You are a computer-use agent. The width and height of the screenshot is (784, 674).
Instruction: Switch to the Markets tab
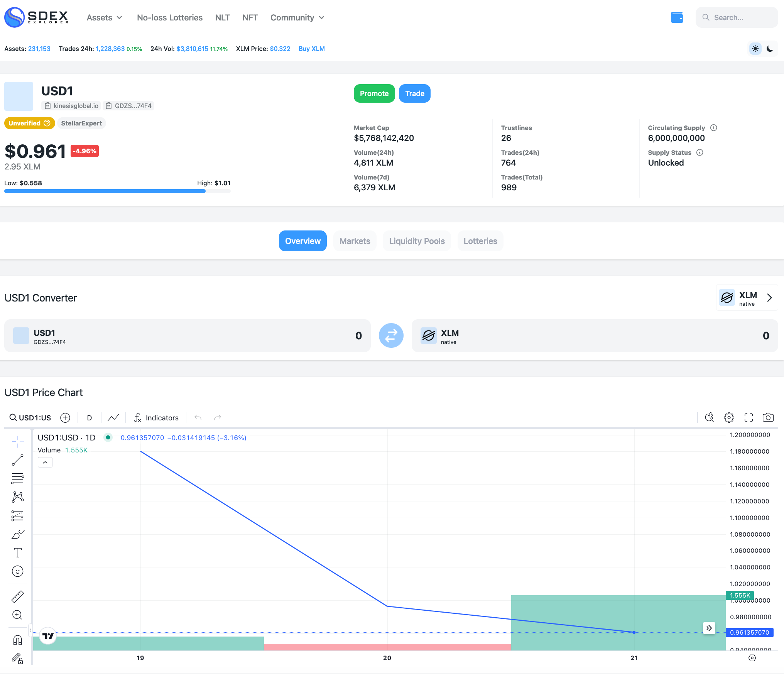coord(355,241)
